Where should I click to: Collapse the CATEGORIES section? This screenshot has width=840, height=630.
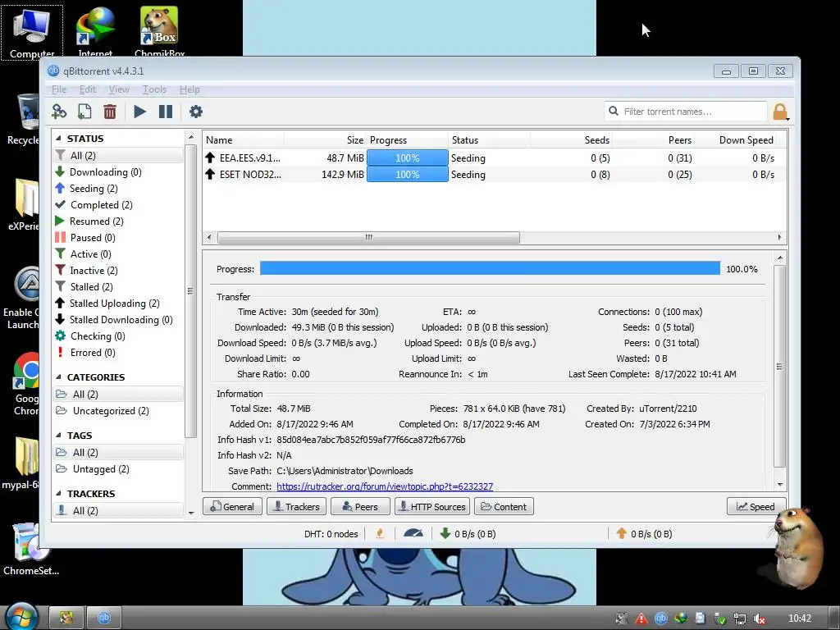[x=58, y=377]
